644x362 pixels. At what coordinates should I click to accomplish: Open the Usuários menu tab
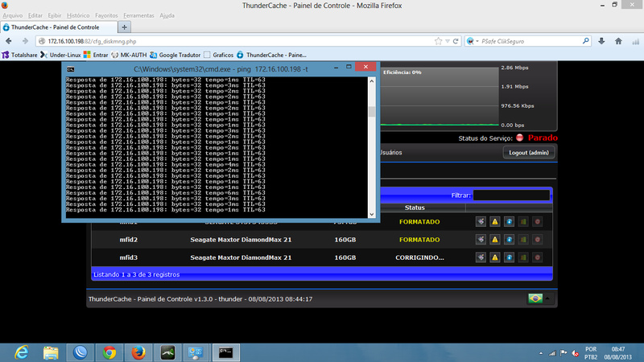(x=390, y=152)
